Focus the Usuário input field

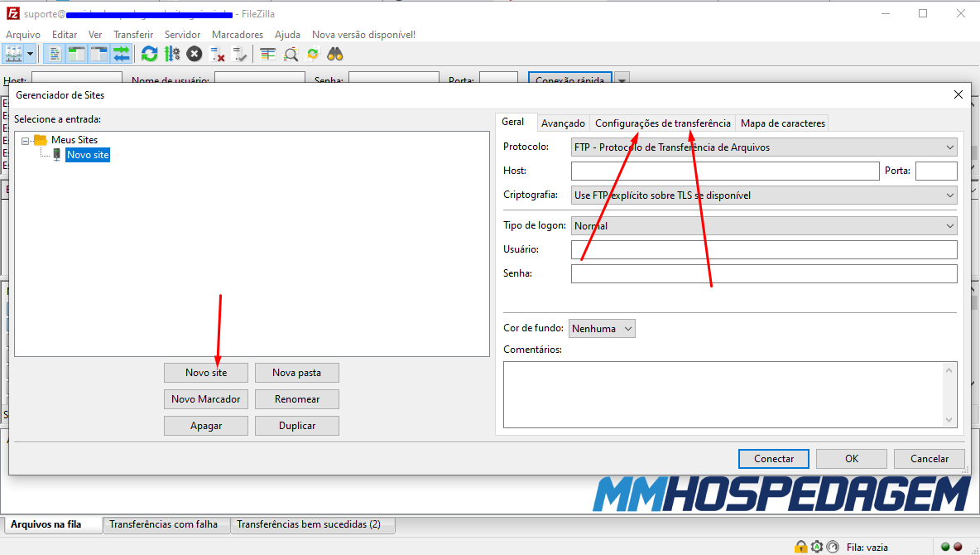click(764, 249)
